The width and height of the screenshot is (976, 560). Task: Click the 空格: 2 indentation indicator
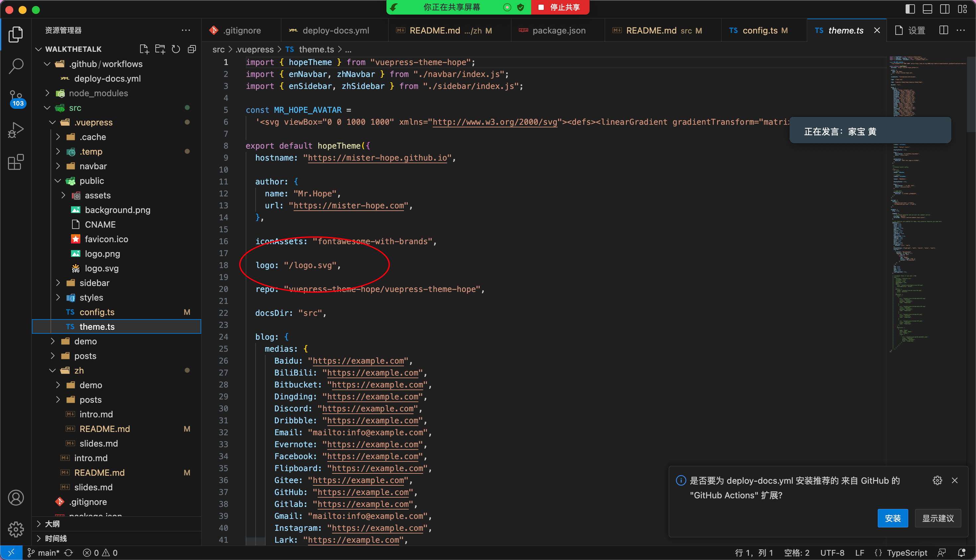pyautogui.click(x=797, y=553)
